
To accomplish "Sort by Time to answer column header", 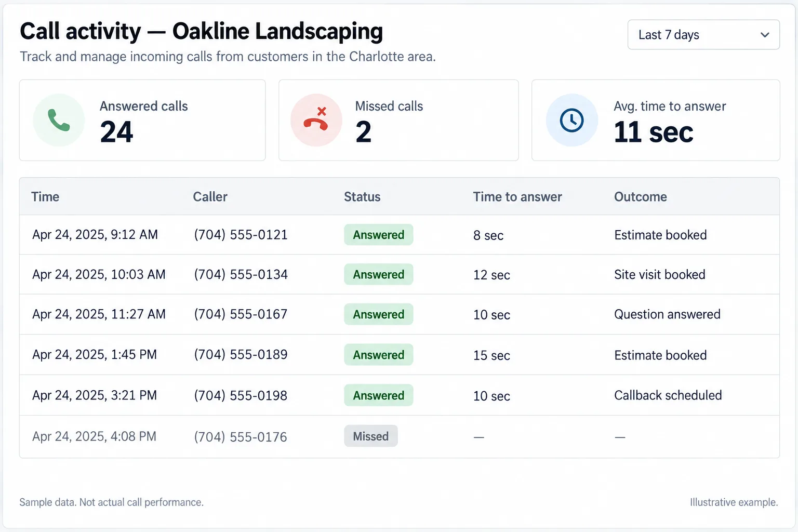I will pos(517,197).
